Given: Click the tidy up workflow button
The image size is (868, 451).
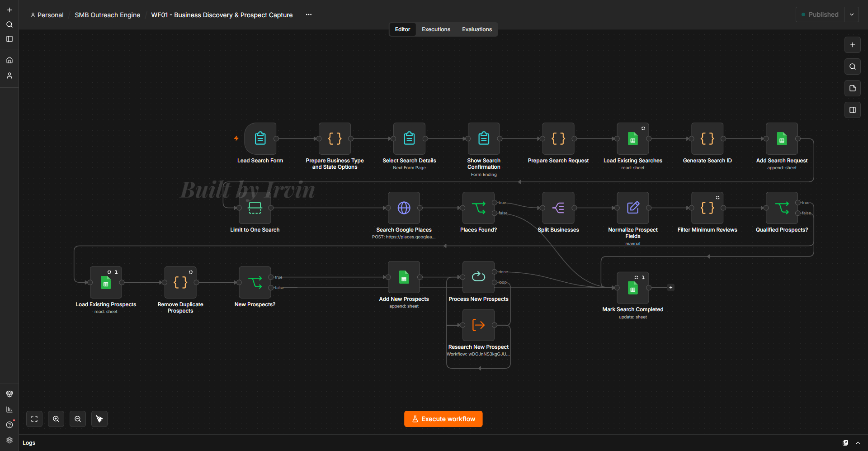Looking at the screenshot, I should click(x=99, y=419).
